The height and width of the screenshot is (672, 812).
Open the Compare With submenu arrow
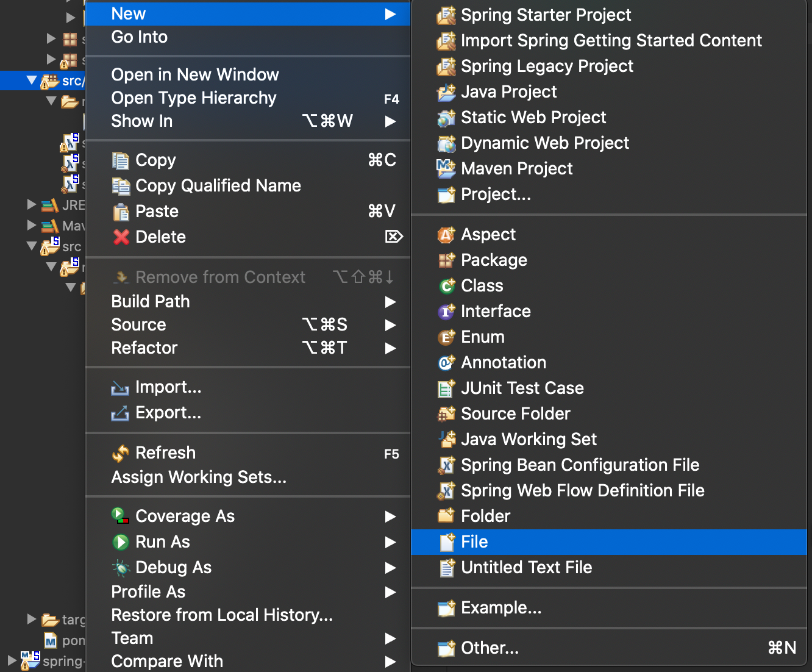pos(390,662)
